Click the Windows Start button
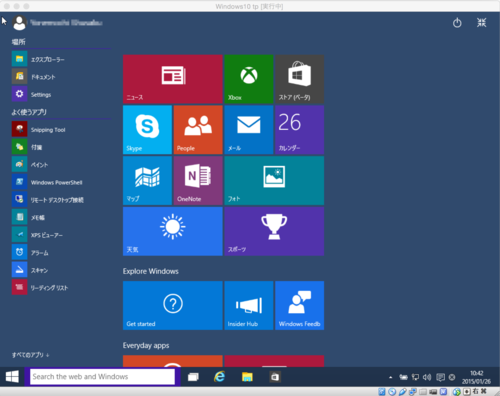This screenshot has width=500, height=396. (x=12, y=377)
